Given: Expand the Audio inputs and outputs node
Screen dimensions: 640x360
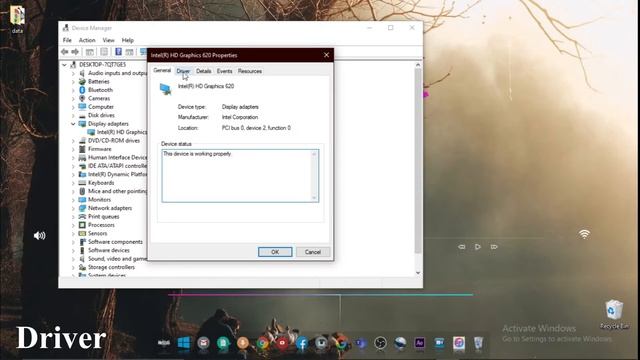Looking at the screenshot, I should (x=73, y=73).
